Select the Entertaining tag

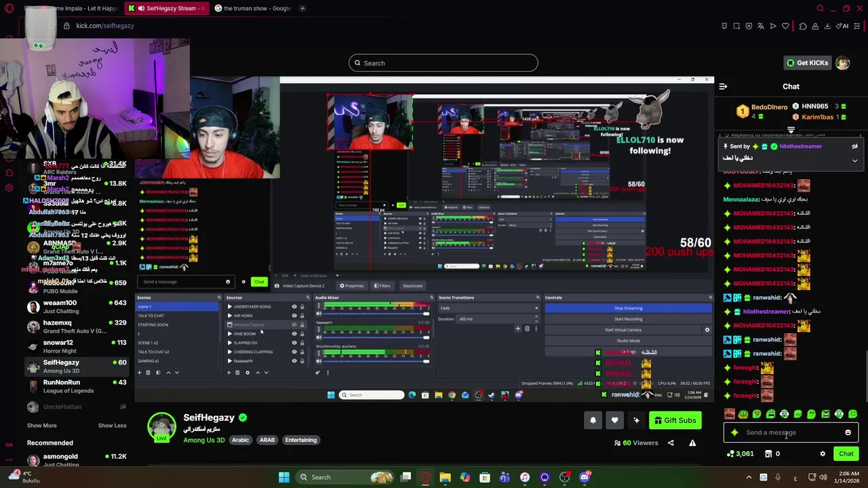pos(301,440)
